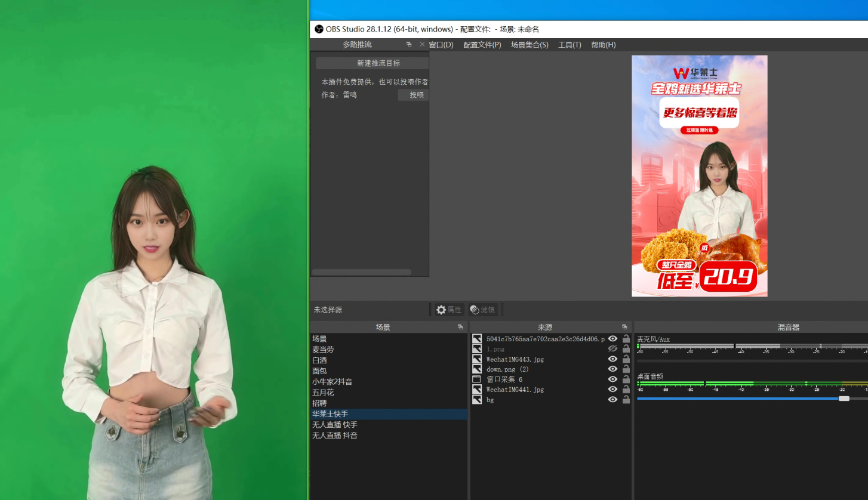Screen dimensions: 868x500
Task: Open the source 滤镜 button
Action: (482, 310)
